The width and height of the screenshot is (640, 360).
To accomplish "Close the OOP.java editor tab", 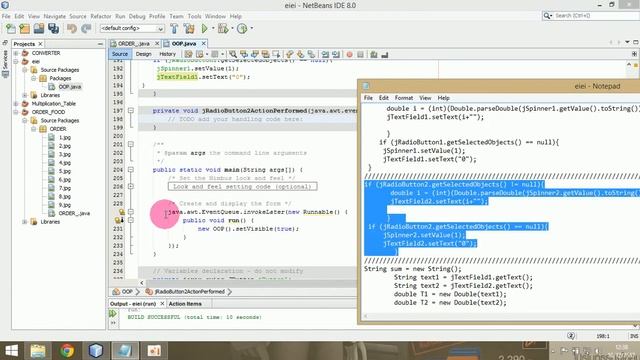I will 203,43.
